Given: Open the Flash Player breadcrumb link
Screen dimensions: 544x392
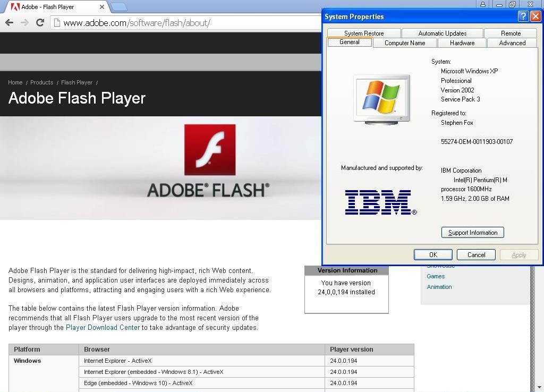Looking at the screenshot, I should point(76,82).
